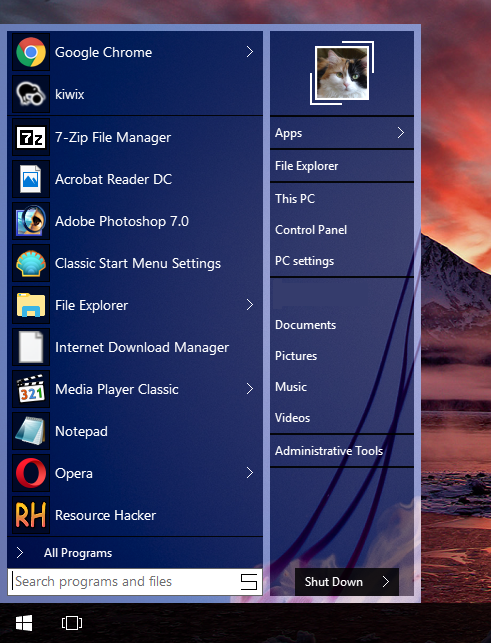Open Classic Start Menu Settings shell icon
This screenshot has width=491, height=643.
(31, 263)
